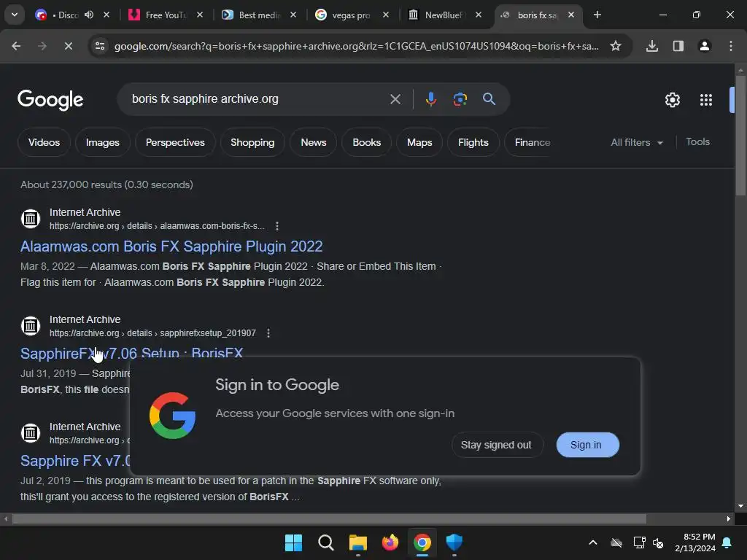Click the horizontal page scrollbar

pos(329,518)
